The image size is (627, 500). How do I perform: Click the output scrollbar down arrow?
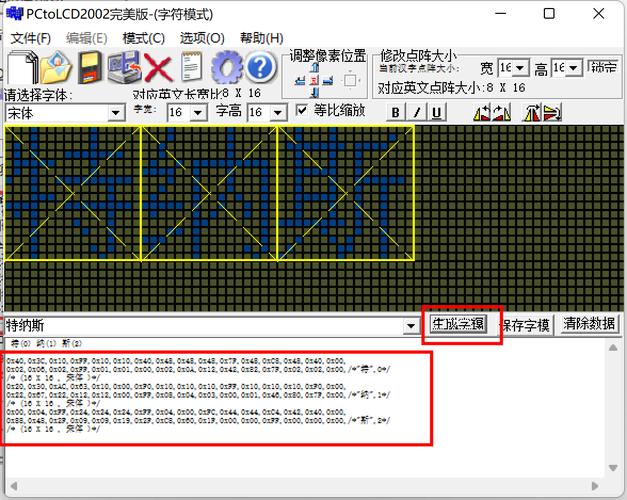coord(613,467)
